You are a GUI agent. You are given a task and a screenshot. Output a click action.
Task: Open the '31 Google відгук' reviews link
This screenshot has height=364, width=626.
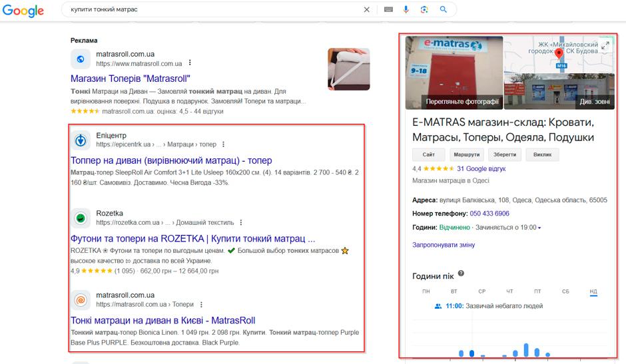pyautogui.click(x=481, y=168)
